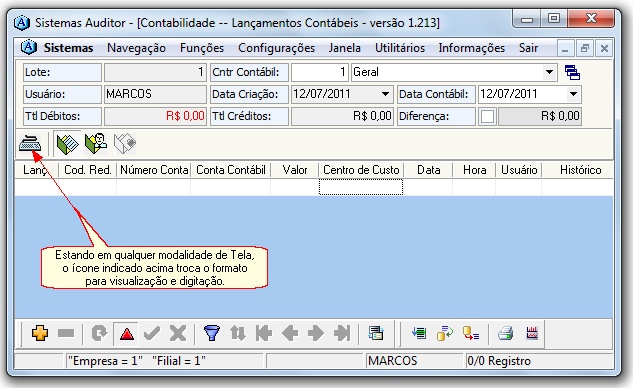This screenshot has height=388, width=633.
Task: Open the blue funnel filter icon
Action: [212, 333]
